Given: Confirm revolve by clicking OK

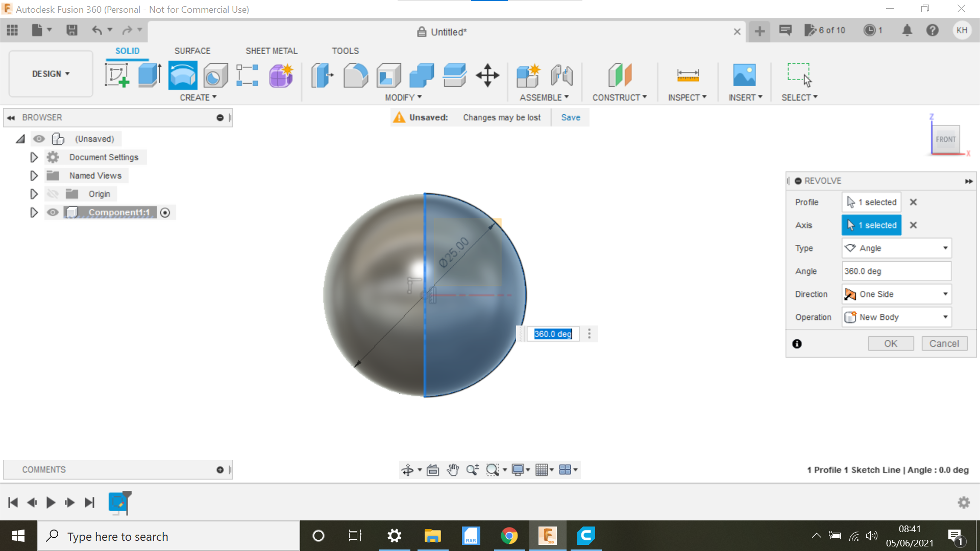Looking at the screenshot, I should [891, 343].
